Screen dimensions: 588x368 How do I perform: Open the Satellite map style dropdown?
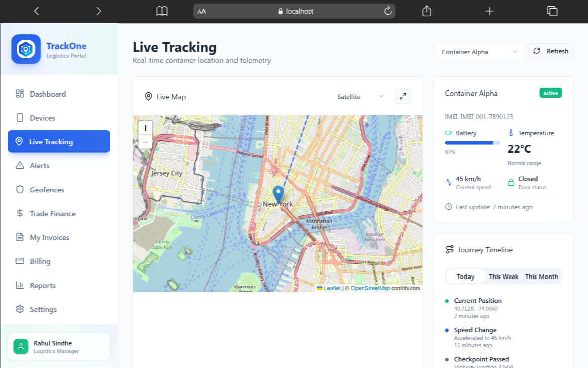click(360, 97)
